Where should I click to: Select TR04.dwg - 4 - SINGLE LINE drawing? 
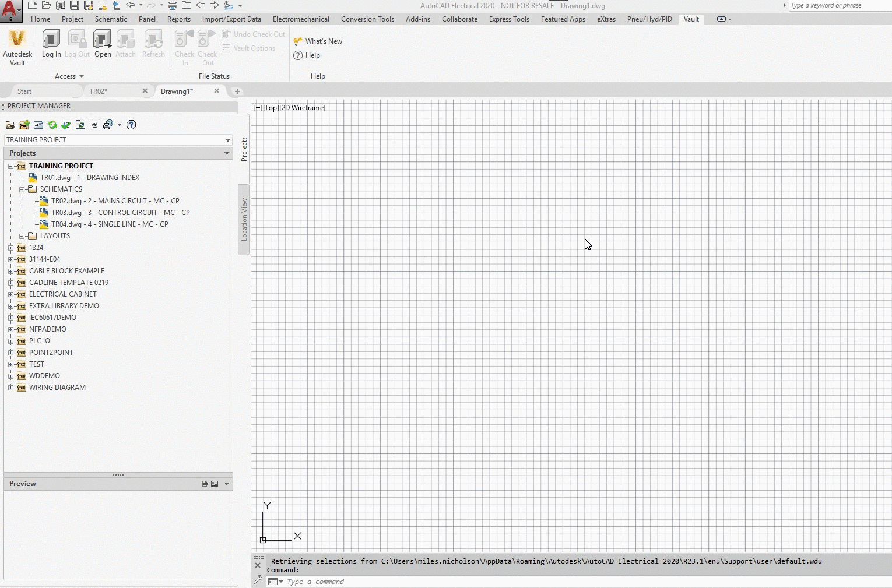tap(110, 224)
